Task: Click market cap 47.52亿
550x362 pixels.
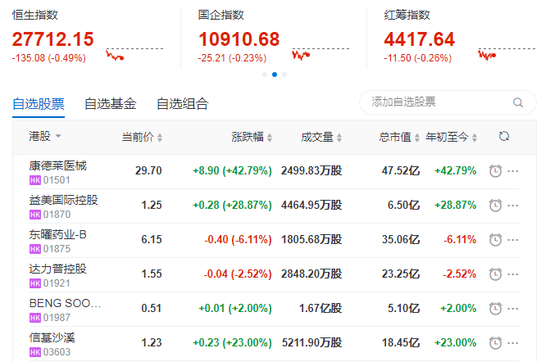Action: (401, 171)
